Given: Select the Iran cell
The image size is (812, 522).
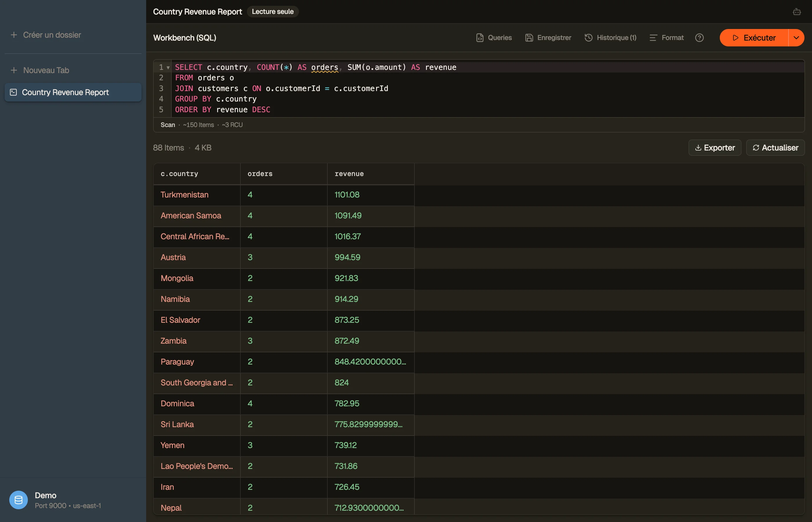Looking at the screenshot, I should pos(197,487).
